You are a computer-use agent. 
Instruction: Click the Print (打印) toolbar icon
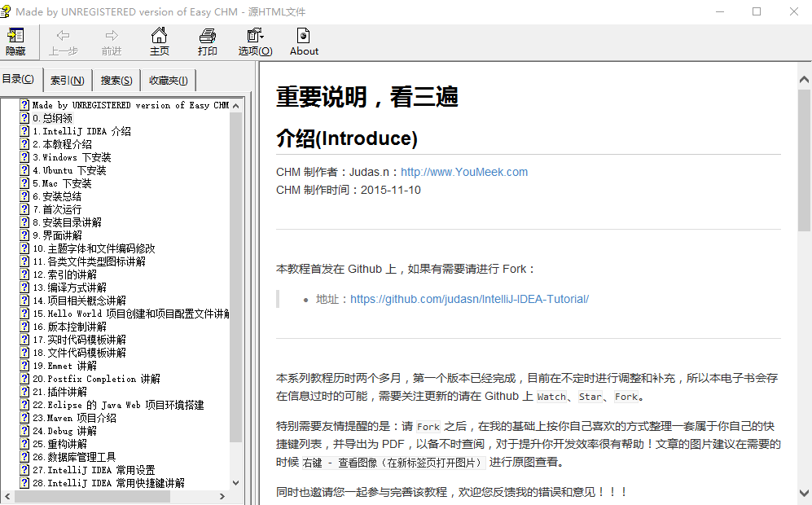point(207,36)
